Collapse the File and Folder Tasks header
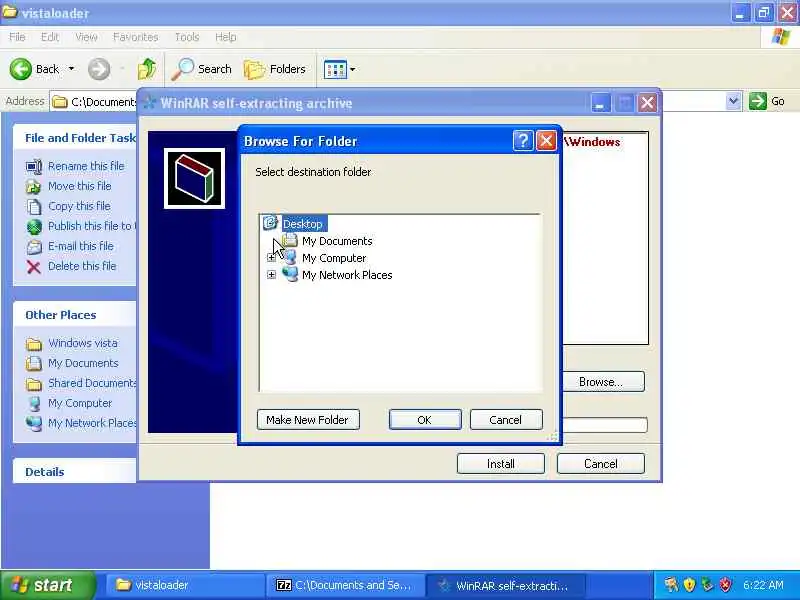 tap(74, 138)
